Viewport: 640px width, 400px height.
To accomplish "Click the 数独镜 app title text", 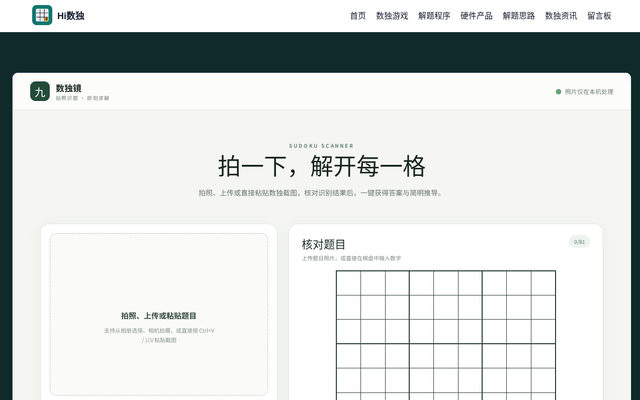I will tap(69, 88).
